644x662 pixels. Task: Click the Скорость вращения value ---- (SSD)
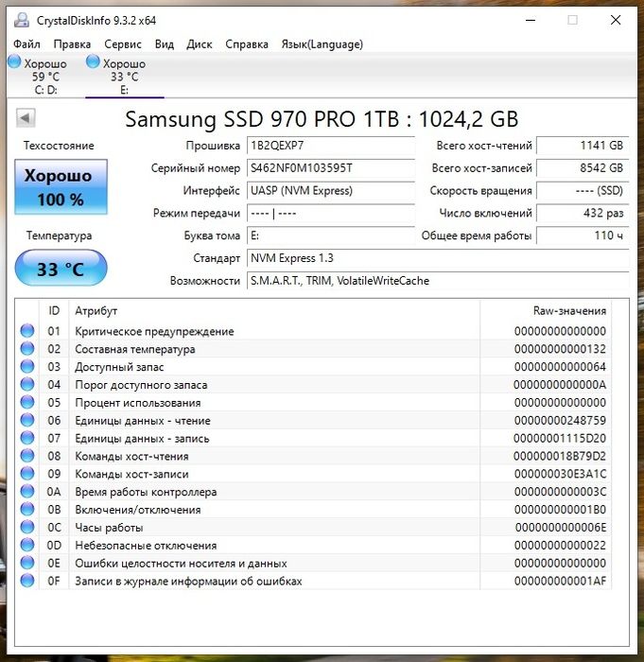point(583,191)
